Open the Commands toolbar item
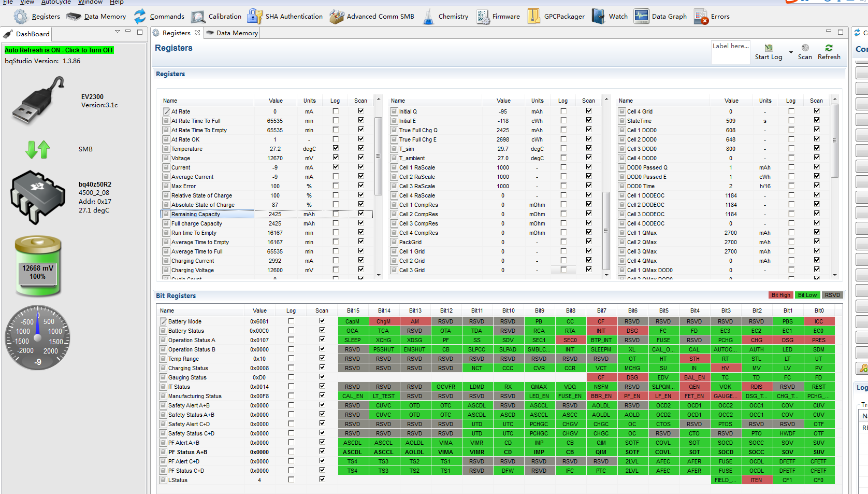 (x=158, y=17)
